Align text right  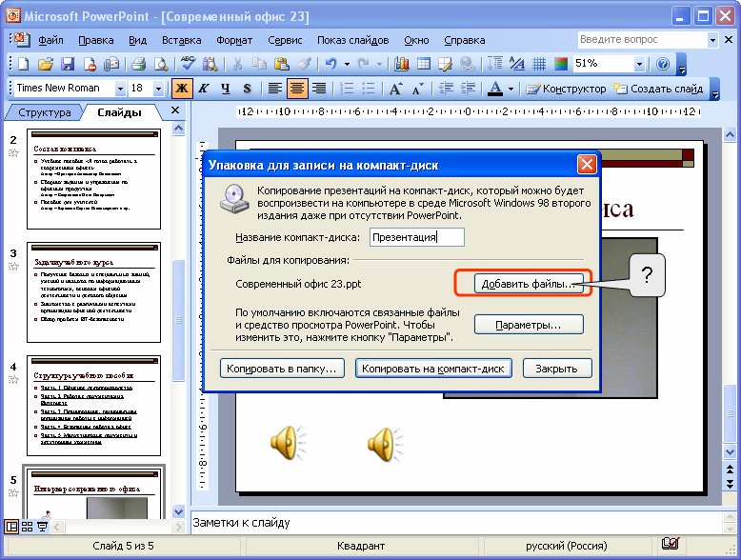tap(319, 89)
